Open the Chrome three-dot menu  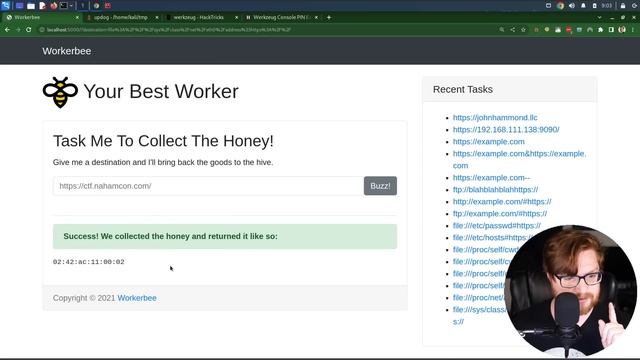point(633,30)
